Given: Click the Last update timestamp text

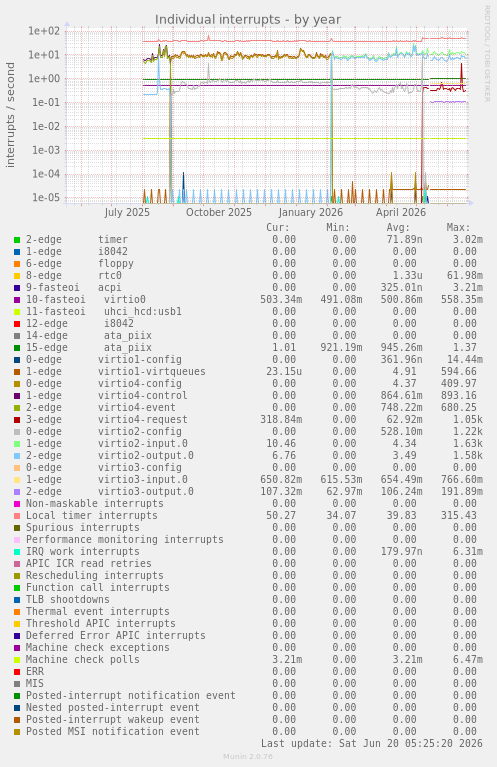Looking at the screenshot, I should (x=372, y=744).
